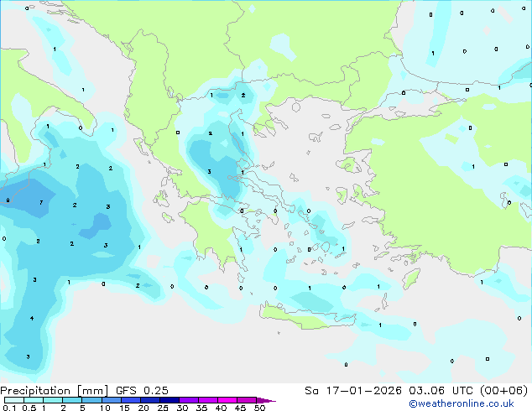Select the legend swatch between 0.5 and 1
This screenshot has width=532, height=411.
click(34, 400)
